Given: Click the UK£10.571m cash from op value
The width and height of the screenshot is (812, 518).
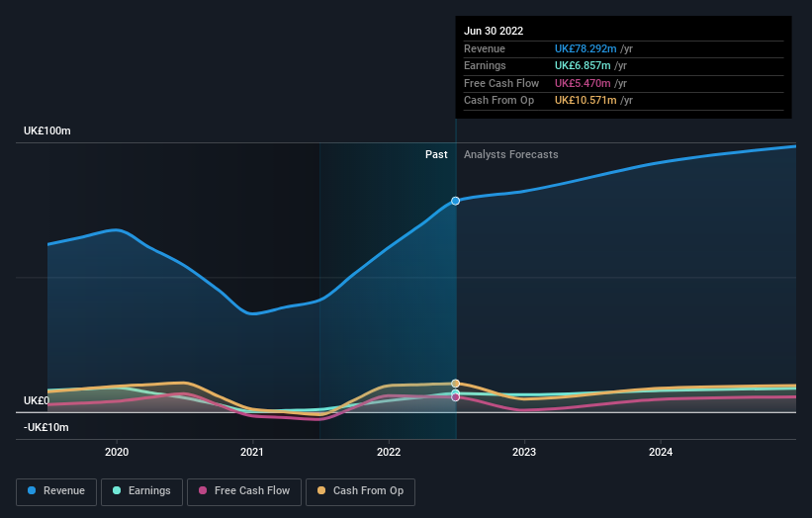Looking at the screenshot, I should coord(586,101).
